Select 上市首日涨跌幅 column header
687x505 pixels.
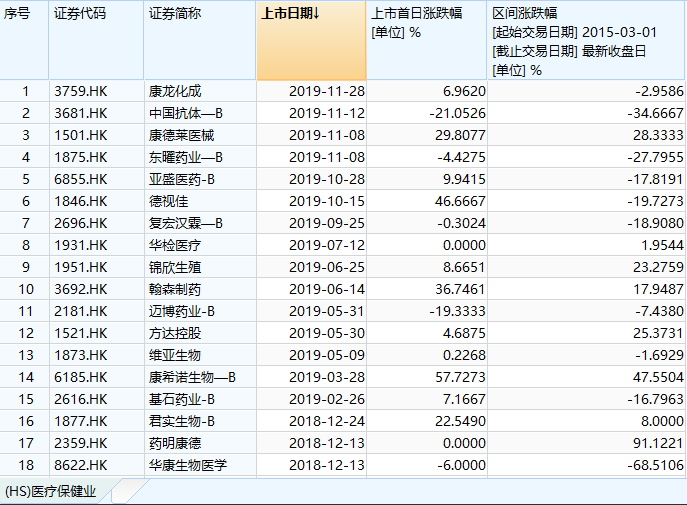[x=427, y=40]
